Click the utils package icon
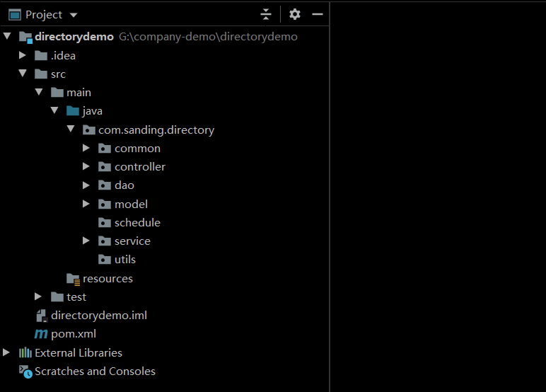 point(105,260)
